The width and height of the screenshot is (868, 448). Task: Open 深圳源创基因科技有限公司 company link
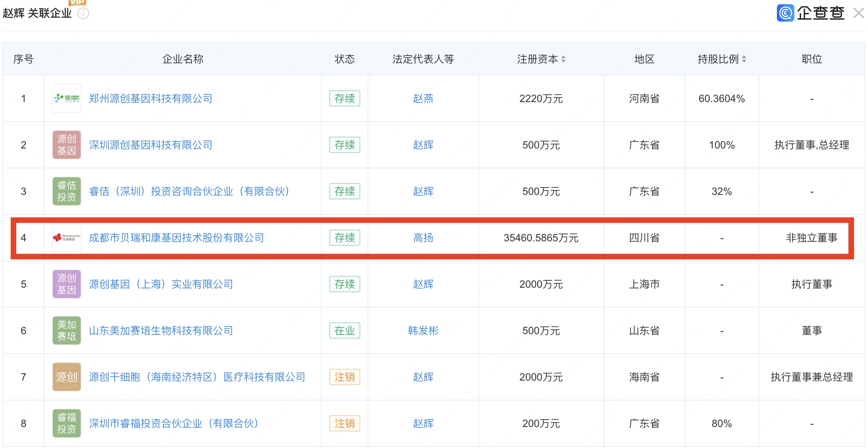click(150, 145)
